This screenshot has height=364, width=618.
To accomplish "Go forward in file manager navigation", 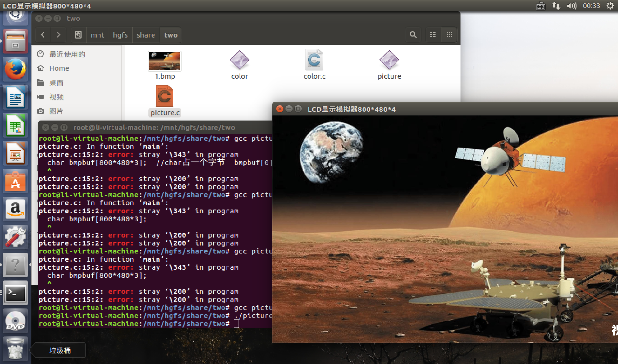I will 58,35.
